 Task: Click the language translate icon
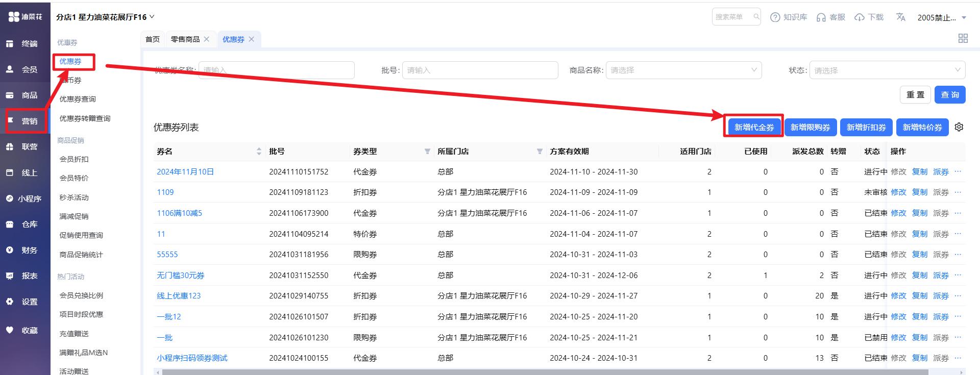pyautogui.click(x=901, y=17)
